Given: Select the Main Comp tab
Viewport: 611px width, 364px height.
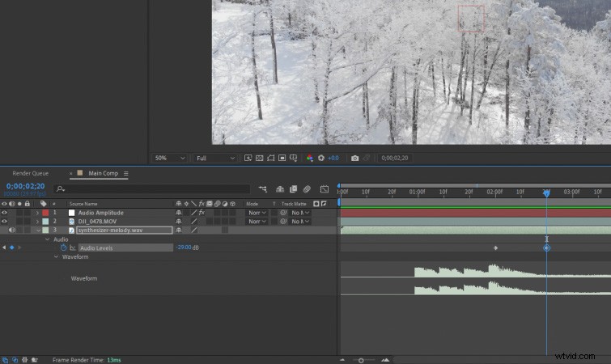Looking at the screenshot, I should 103,173.
